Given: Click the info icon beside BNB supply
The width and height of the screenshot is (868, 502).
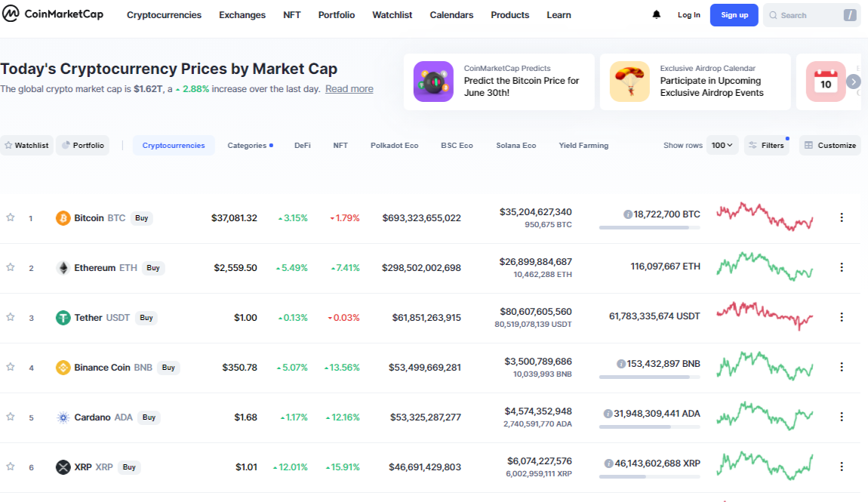Looking at the screenshot, I should coord(621,364).
